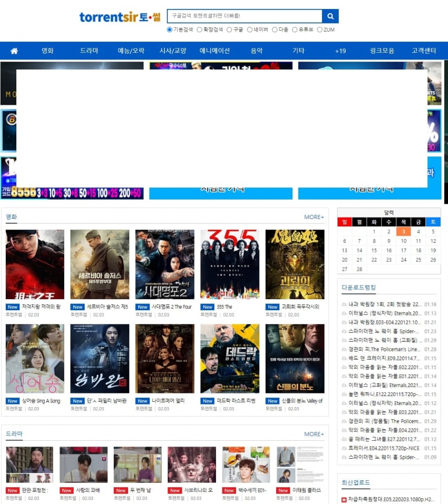Open the 음악 navigation menu

click(257, 51)
